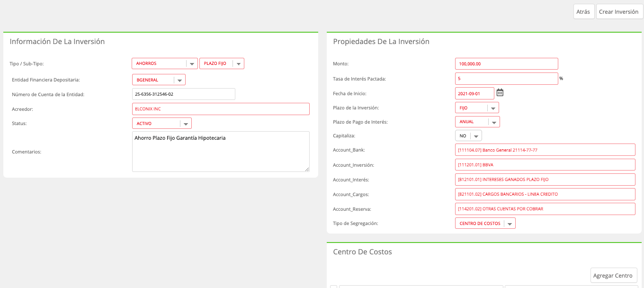Open the calendar picker for Fecha de Inicio
The width and height of the screenshot is (644, 288).
(500, 93)
